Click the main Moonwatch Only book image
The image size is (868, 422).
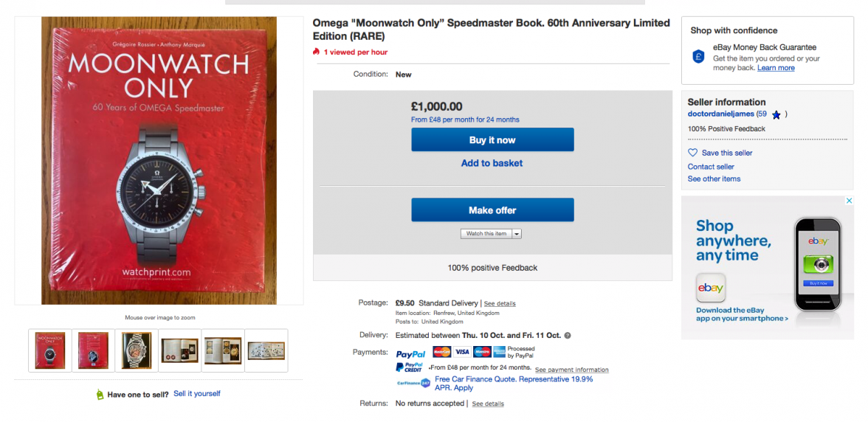(x=159, y=160)
